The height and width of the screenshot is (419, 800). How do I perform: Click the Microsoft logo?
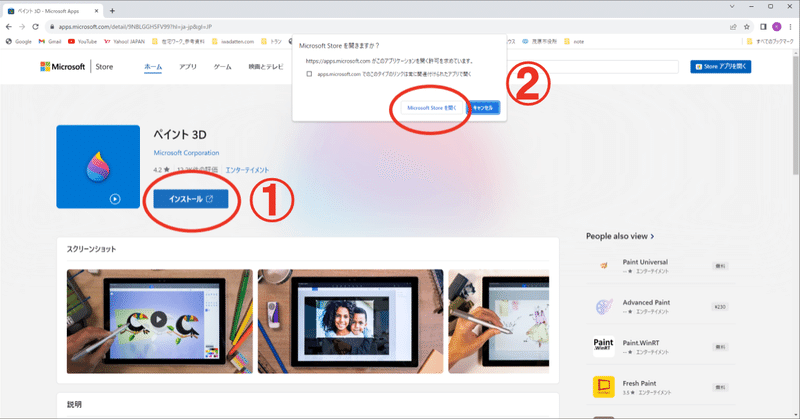point(63,66)
